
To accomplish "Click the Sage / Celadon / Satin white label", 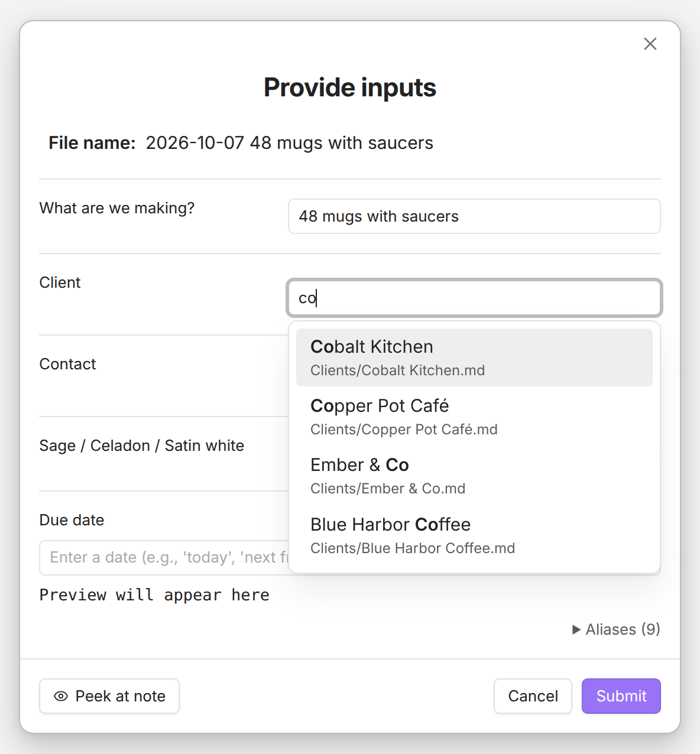I will (142, 446).
